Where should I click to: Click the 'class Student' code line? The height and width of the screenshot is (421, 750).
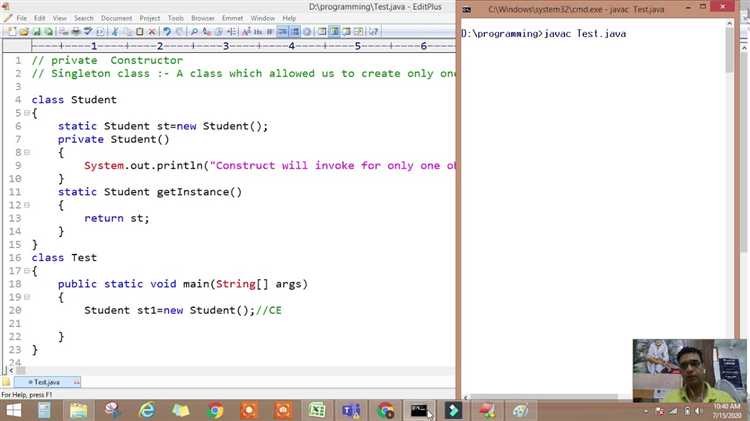[x=74, y=100]
